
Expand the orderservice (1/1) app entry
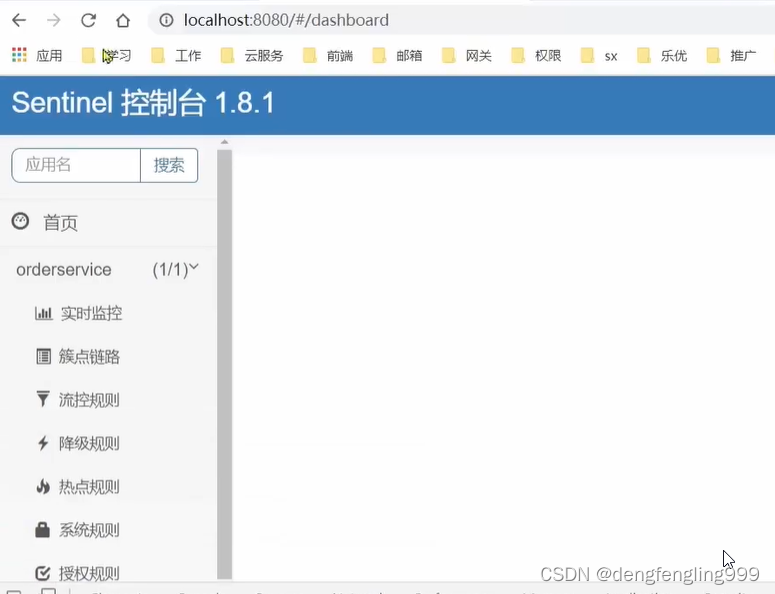pos(64,270)
